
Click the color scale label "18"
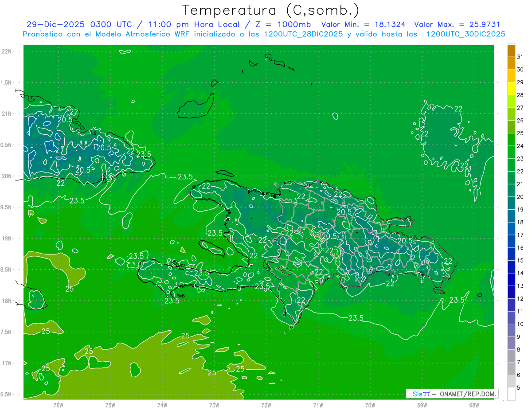(x=520, y=222)
